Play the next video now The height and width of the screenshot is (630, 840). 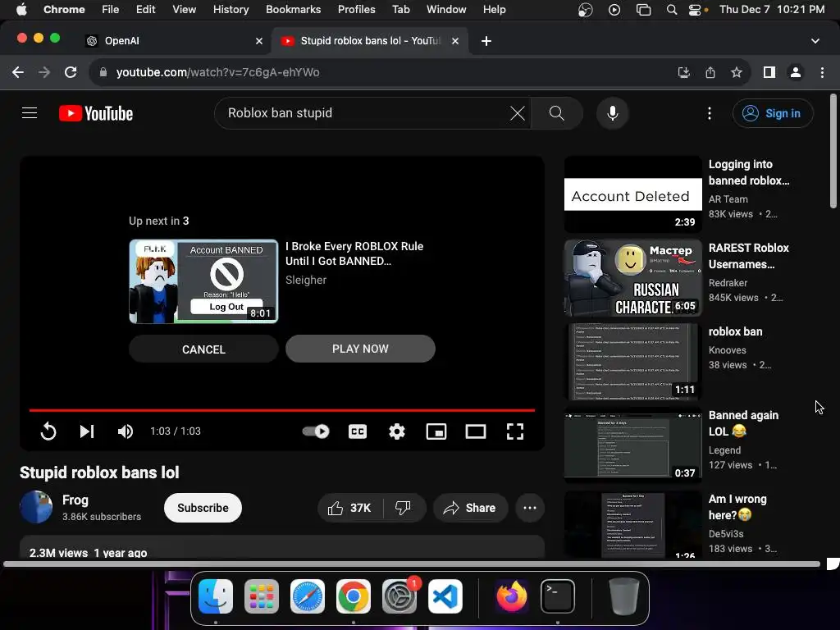[360, 349]
